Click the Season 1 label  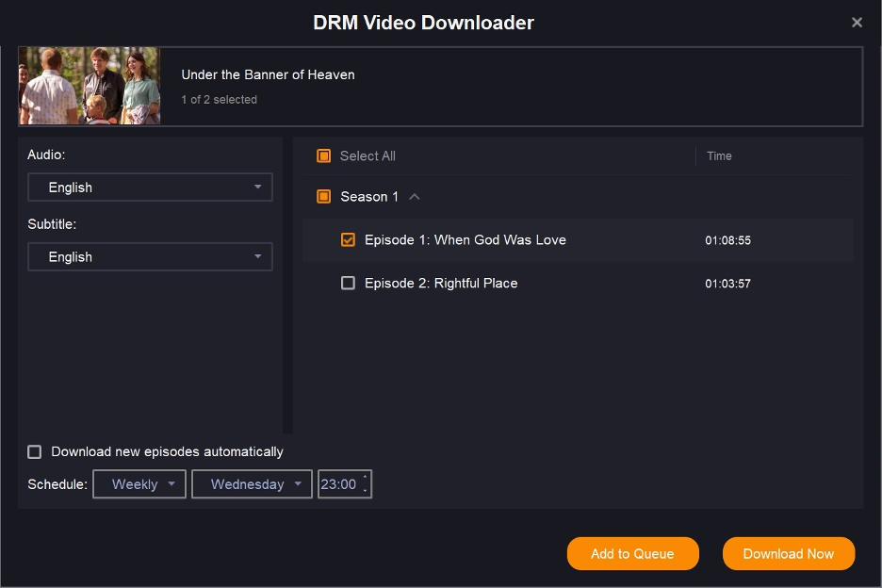(369, 197)
